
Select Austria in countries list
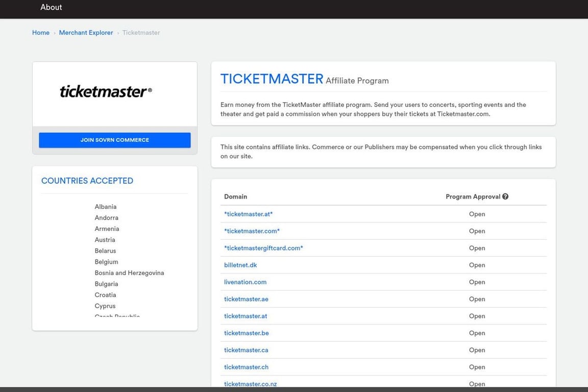[105, 240]
